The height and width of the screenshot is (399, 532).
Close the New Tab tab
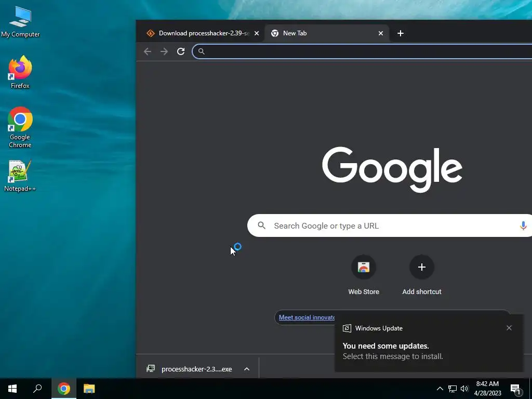[381, 33]
